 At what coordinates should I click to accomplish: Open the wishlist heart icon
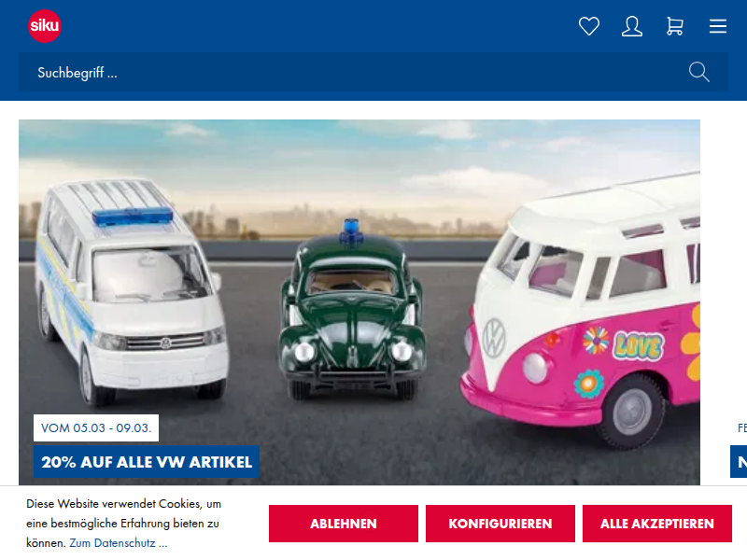(x=589, y=26)
